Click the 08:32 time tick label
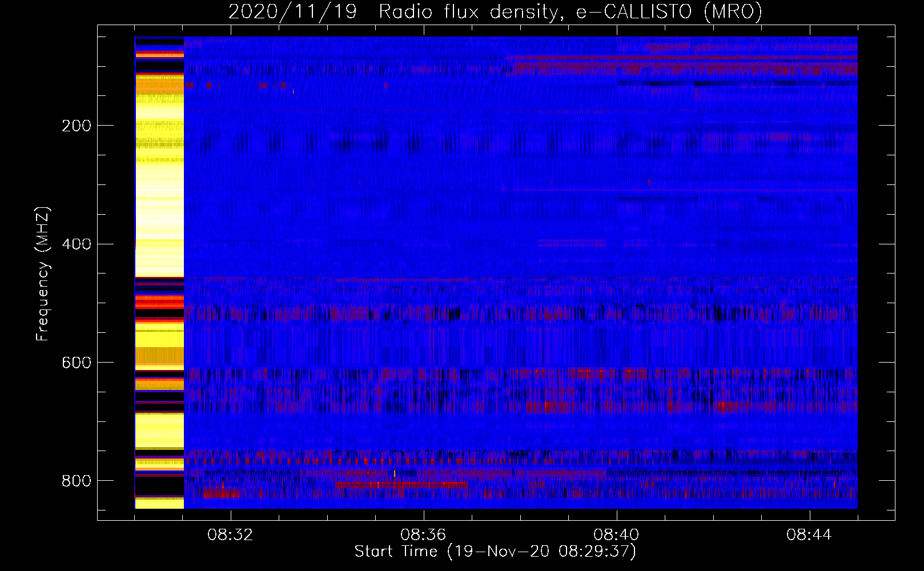The width and height of the screenshot is (924, 571). (x=230, y=535)
